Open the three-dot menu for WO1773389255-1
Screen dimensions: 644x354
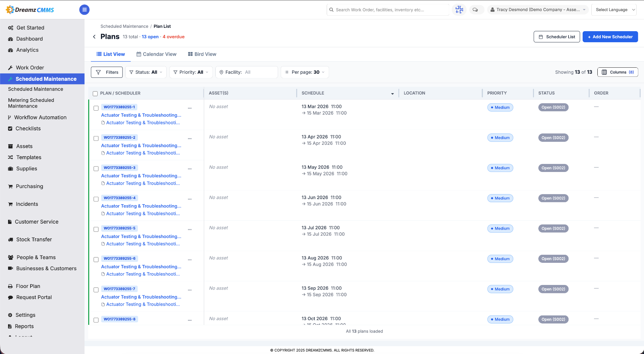pos(190,108)
